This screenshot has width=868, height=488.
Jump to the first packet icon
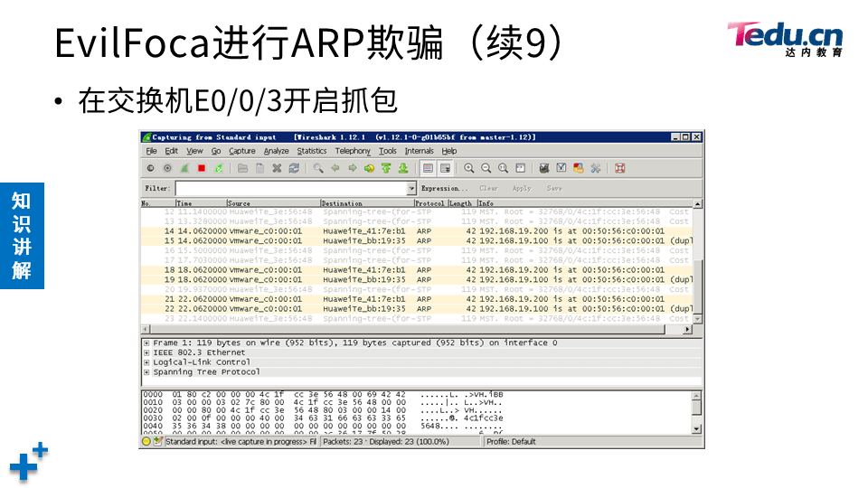pos(386,168)
